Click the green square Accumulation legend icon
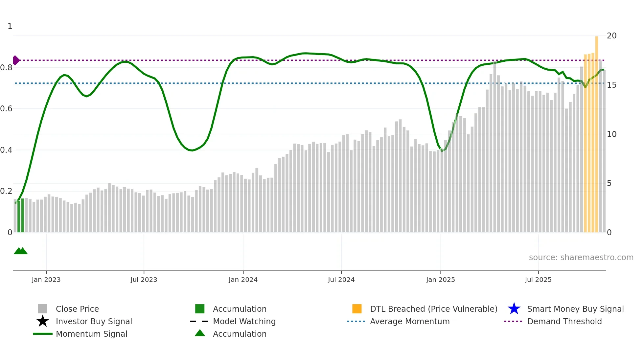Screen dimensions: 644x362 [x=200, y=309]
